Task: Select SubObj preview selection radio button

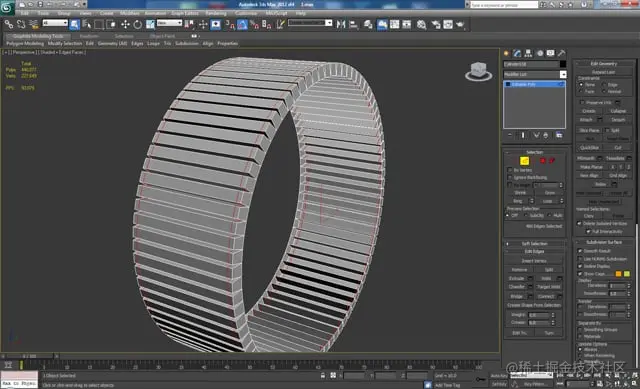Action: [526, 216]
